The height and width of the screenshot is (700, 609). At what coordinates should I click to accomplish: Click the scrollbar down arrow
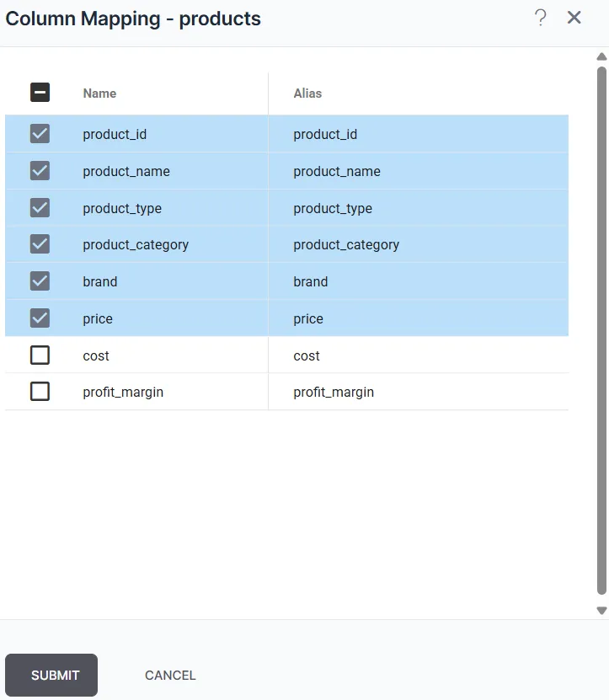[x=601, y=609]
